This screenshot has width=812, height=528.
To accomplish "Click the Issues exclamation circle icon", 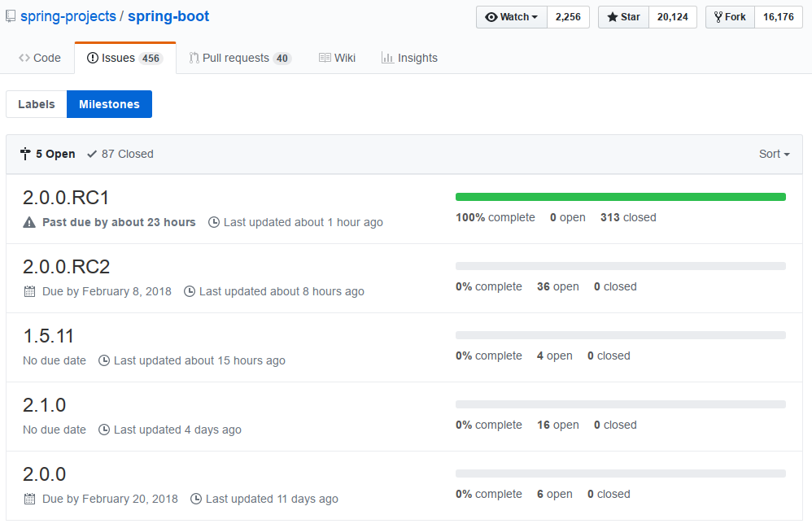I will click(x=92, y=58).
